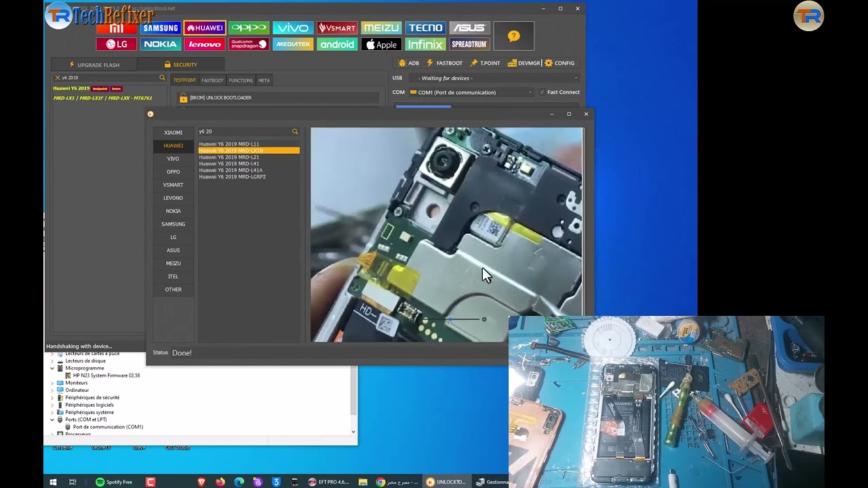Open the FUNCTIONS sub-tab

click(x=241, y=80)
